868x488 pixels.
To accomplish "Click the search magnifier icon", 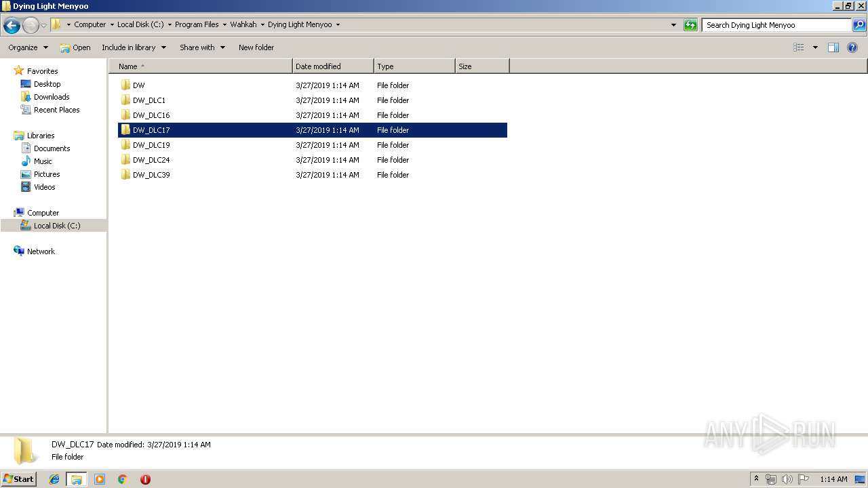I will [x=859, y=25].
